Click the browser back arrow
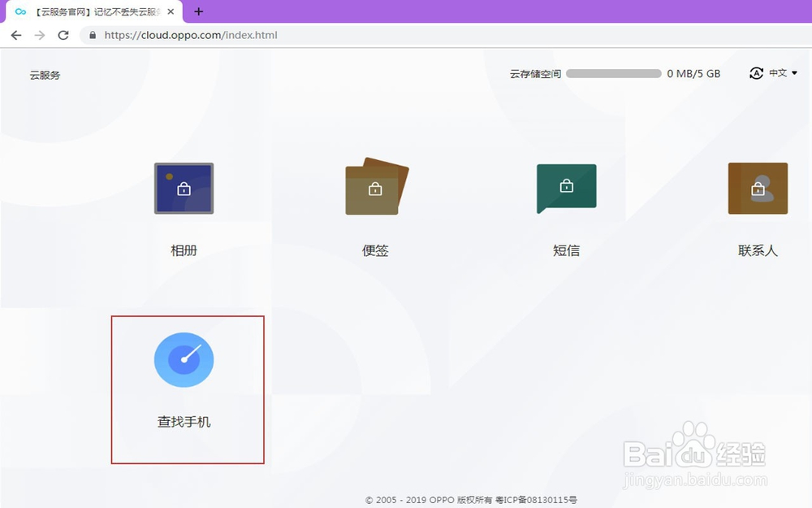This screenshot has width=812, height=508. pos(16,35)
